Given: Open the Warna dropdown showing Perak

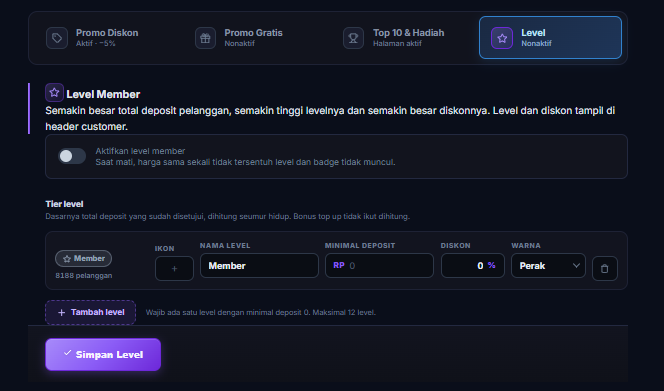Looking at the screenshot, I should pos(548,266).
